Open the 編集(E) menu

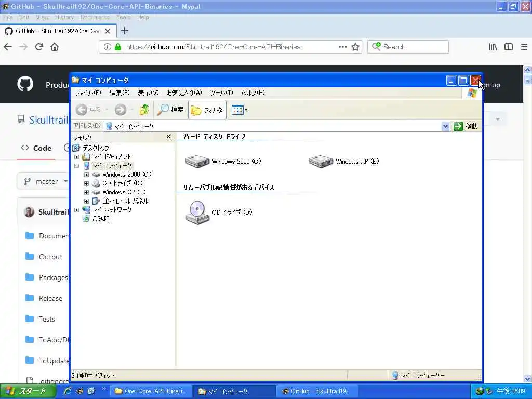click(x=119, y=92)
